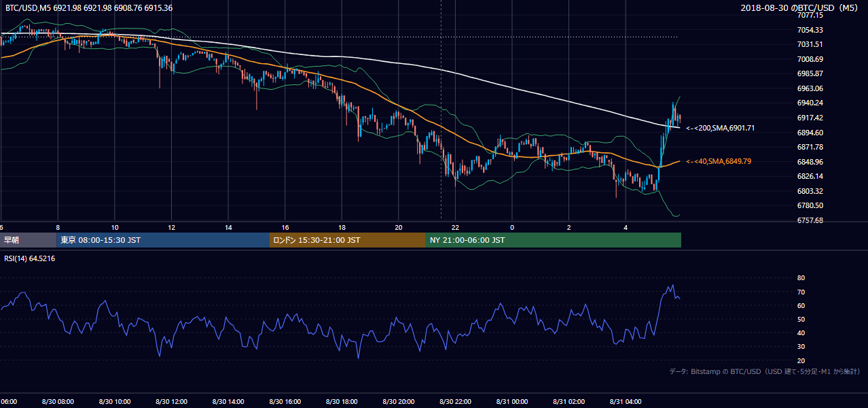This screenshot has width=868, height=408.
Task: Click the 8/31 00:00 time label
Action: click(x=512, y=402)
